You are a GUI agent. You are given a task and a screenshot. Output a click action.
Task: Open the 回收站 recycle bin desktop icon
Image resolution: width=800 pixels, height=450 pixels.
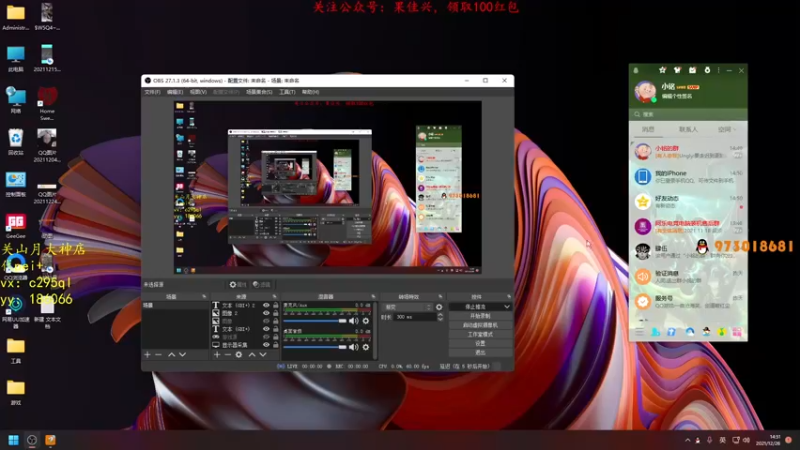(x=16, y=142)
